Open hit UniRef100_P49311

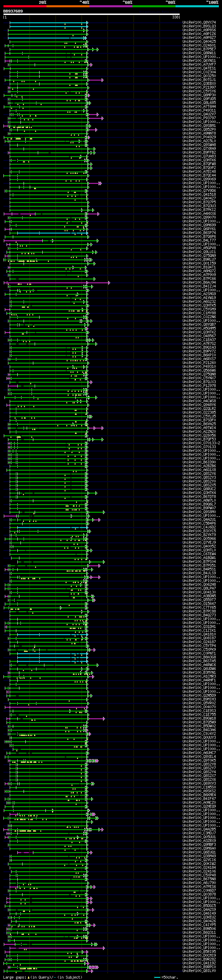click(x=199, y=110)
